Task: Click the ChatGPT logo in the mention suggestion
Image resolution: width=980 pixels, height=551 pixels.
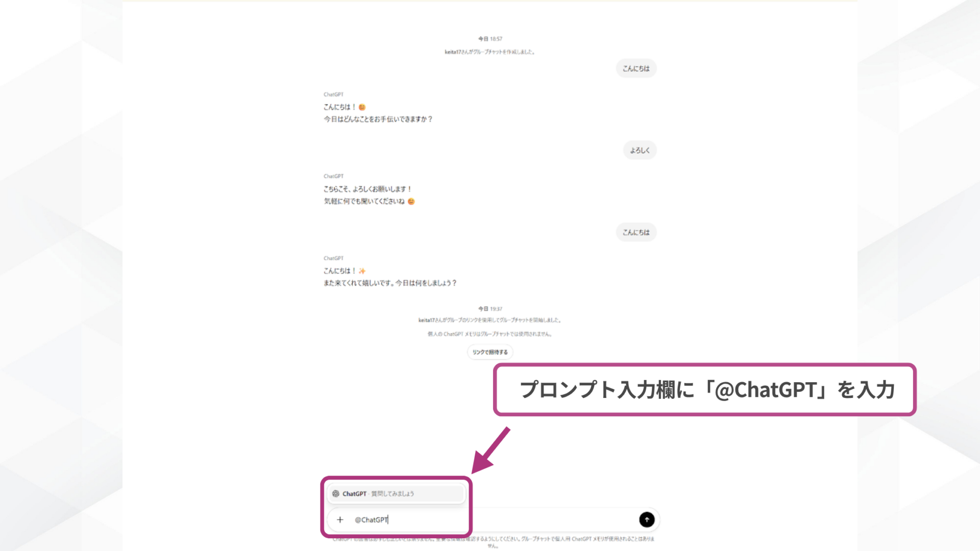Action: click(x=336, y=493)
